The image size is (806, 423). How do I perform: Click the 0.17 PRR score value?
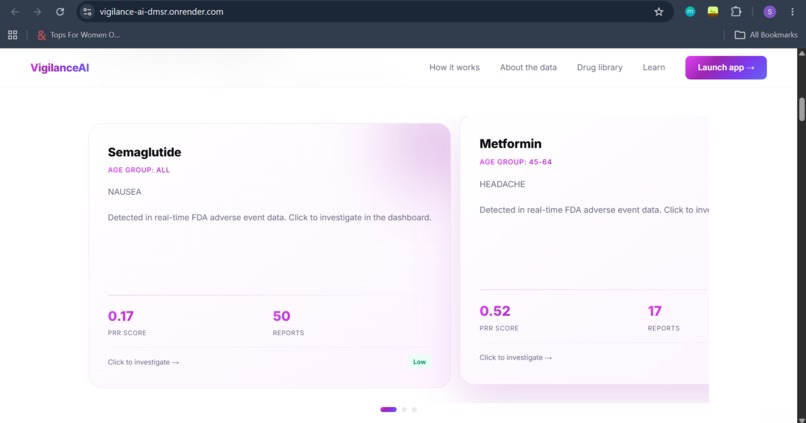click(120, 316)
